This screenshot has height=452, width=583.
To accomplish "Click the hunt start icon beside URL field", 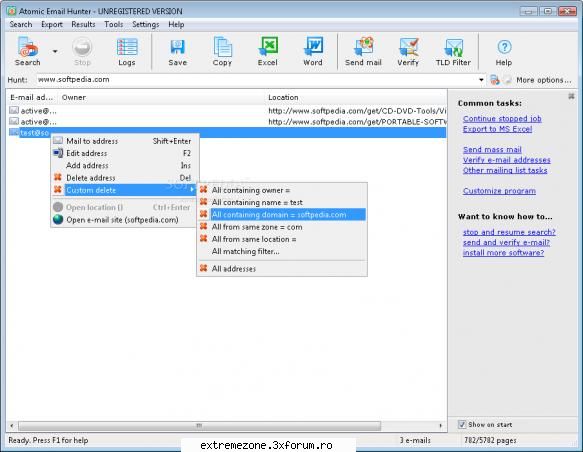I will 495,80.
